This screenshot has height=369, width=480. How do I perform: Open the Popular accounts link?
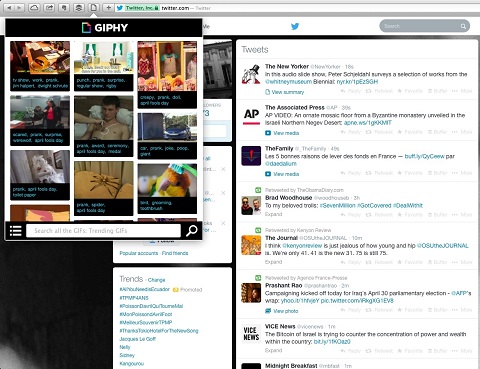click(139, 253)
